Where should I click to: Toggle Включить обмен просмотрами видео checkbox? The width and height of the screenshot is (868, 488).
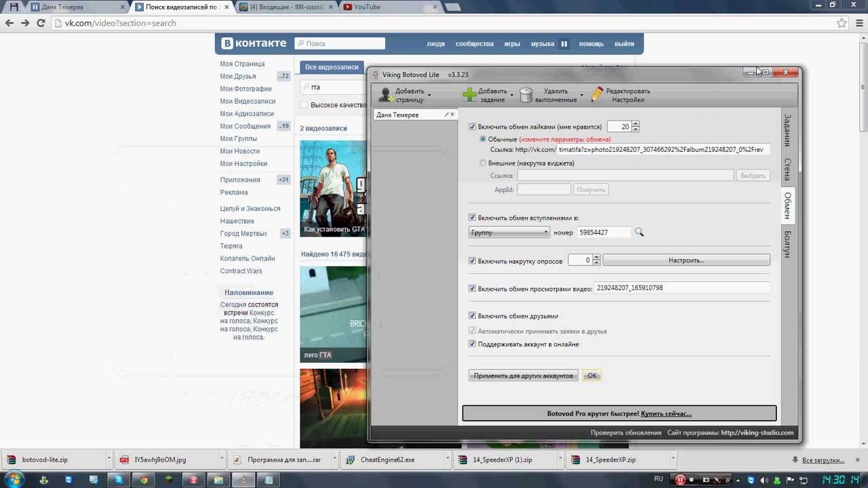(x=473, y=289)
